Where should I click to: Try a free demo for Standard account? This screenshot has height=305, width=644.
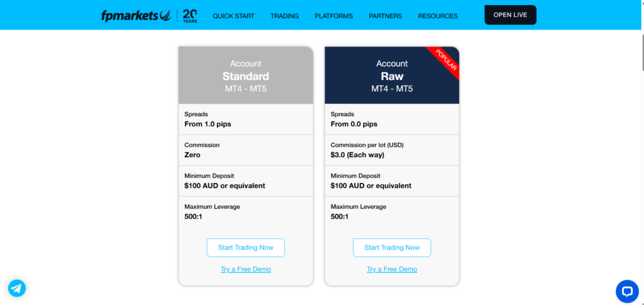click(x=245, y=269)
